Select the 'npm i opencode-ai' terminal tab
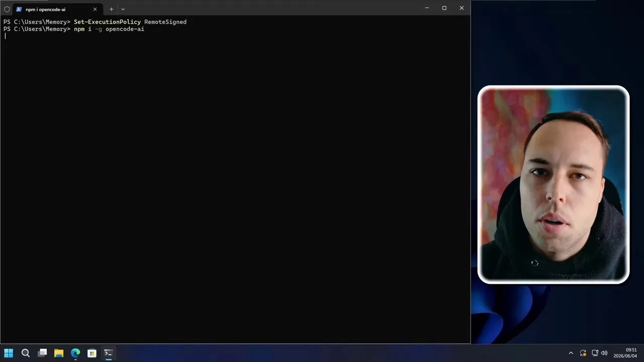Screen dimensions: 644x362 click(56, 9)
